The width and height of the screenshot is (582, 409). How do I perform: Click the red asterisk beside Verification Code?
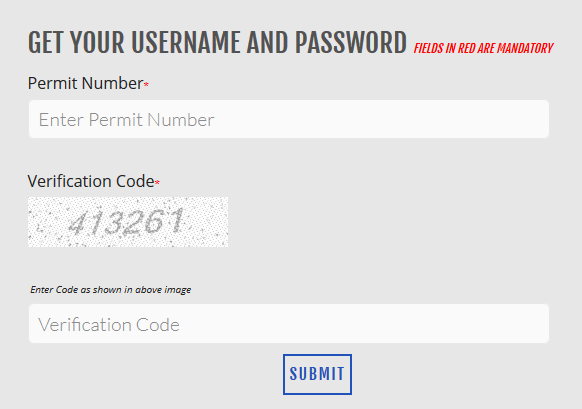[x=157, y=182]
